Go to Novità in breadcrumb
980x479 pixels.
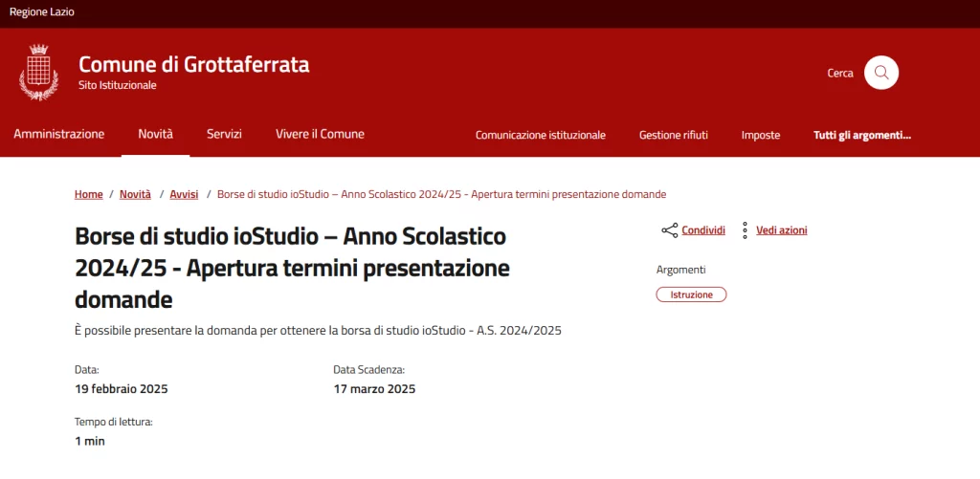pyautogui.click(x=136, y=194)
